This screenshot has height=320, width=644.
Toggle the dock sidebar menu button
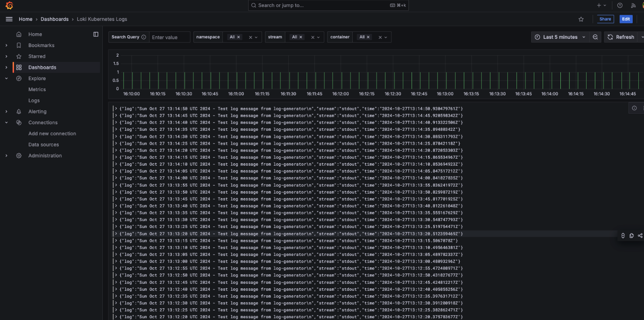click(96, 34)
